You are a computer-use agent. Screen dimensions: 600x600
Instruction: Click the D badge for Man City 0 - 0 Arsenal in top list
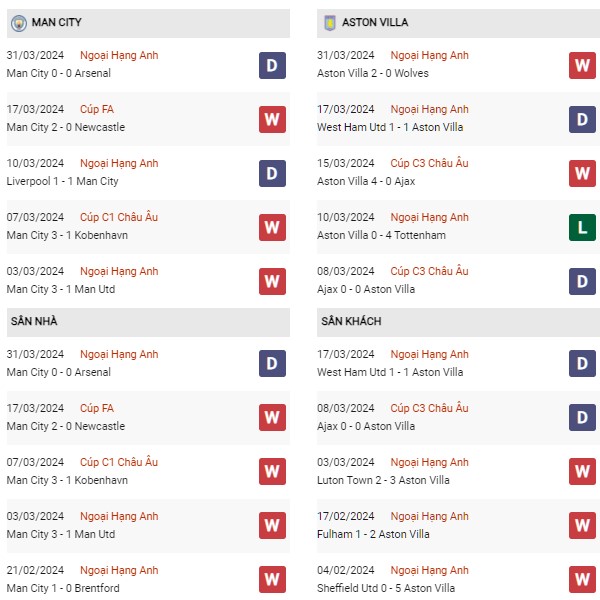(272, 65)
